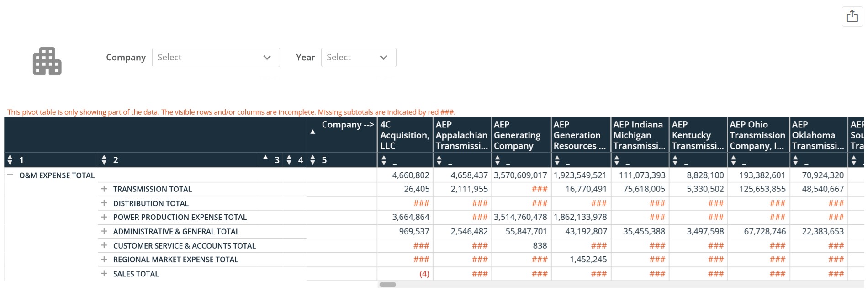Expand CUSTOMER SERVICE & ACCOUNTS TOTAL row
This screenshot has width=868, height=292.
pos(104,245)
